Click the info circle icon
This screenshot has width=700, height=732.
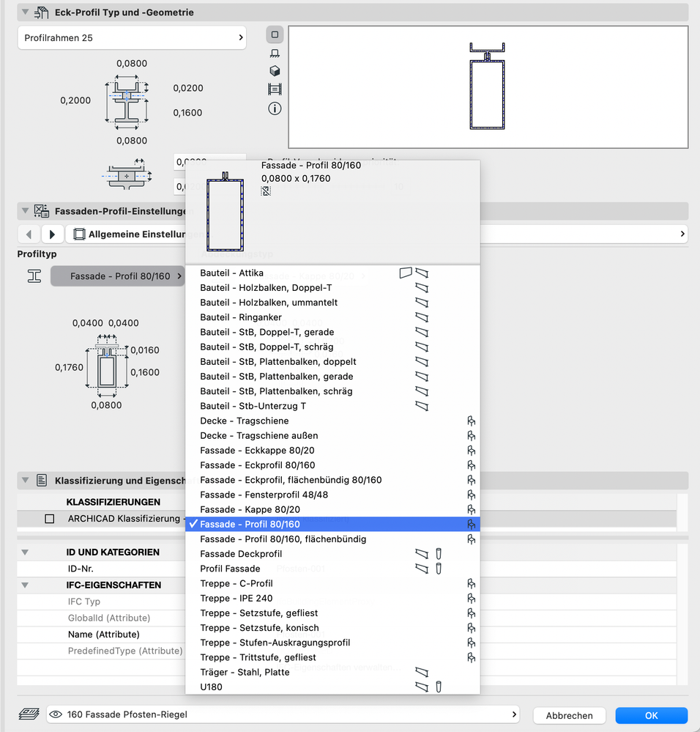275,108
